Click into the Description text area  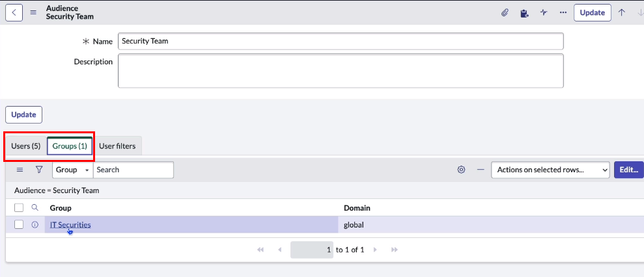340,70
